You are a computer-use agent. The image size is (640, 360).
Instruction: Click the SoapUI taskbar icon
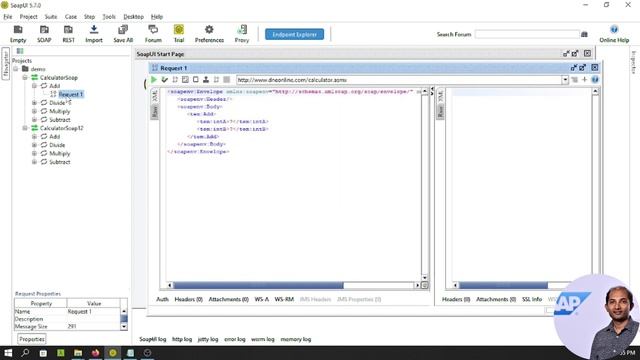(x=113, y=353)
